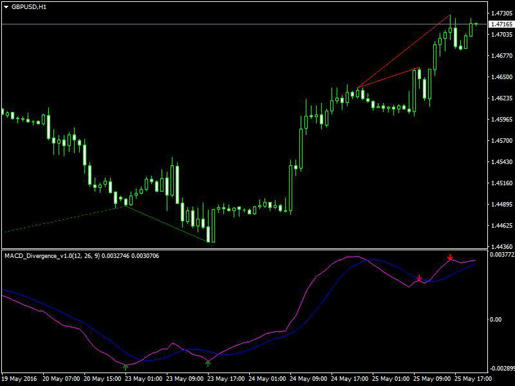Select the current price label 1.47165
Viewport: 515px width, 386px height.
[501, 24]
